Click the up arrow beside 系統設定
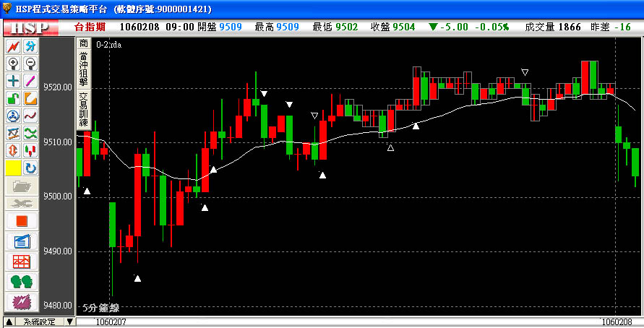Screen dimensions: 644x328 point(9,321)
